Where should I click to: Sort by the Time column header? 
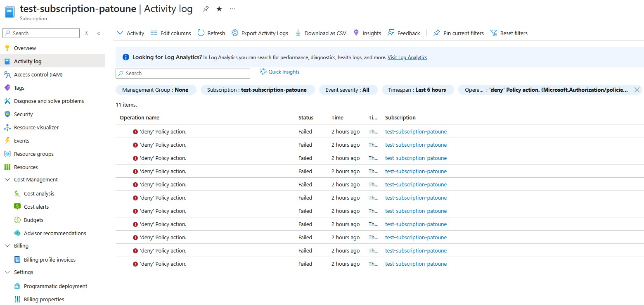click(x=337, y=117)
